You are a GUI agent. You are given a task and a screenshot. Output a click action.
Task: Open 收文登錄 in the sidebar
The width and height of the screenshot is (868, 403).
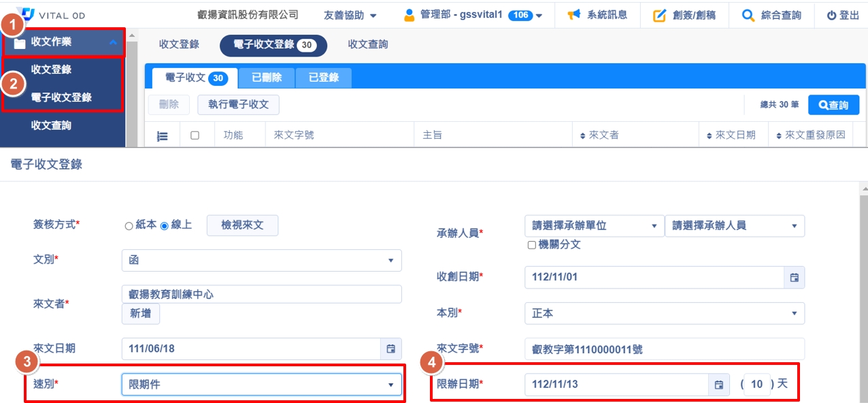(51, 69)
